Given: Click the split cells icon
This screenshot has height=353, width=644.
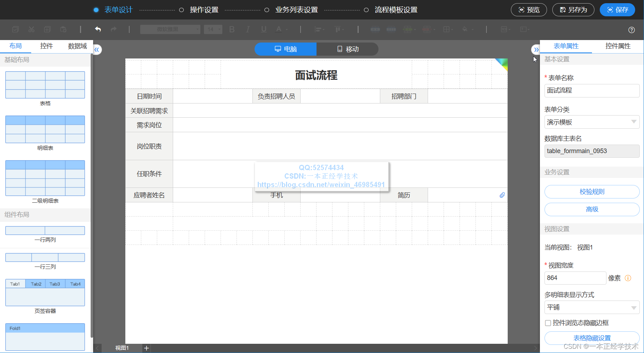Looking at the screenshot, I should [x=391, y=29].
